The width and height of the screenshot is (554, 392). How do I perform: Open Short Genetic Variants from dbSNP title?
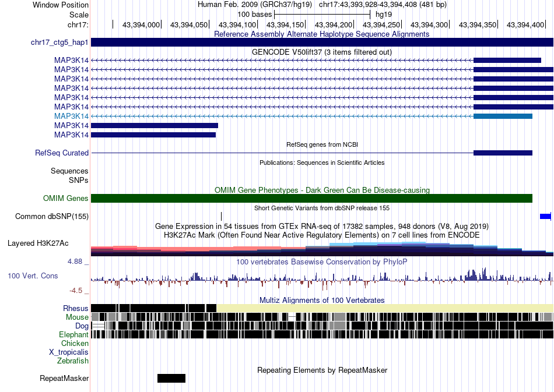click(322, 208)
